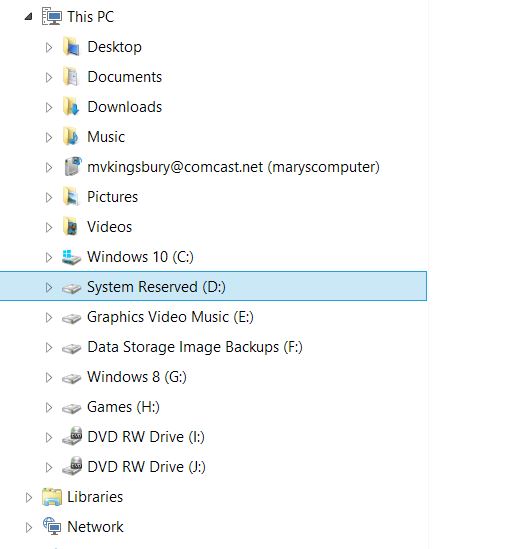This screenshot has height=549, width=509.
Task: Expand the Downloads tree node
Action: point(49,107)
